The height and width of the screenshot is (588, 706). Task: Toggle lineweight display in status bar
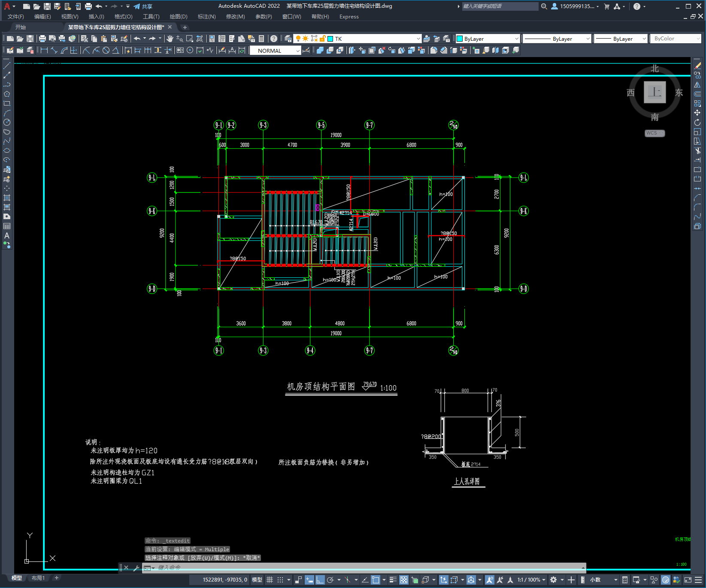point(393,580)
